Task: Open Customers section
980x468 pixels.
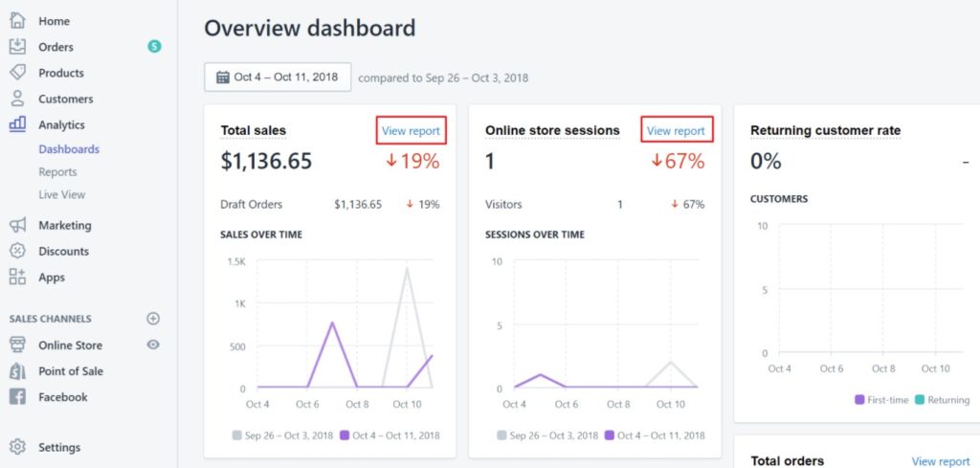Action: point(66,99)
